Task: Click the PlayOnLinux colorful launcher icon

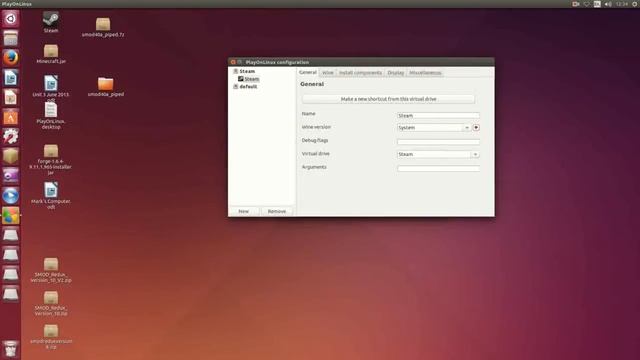Action: (11, 216)
